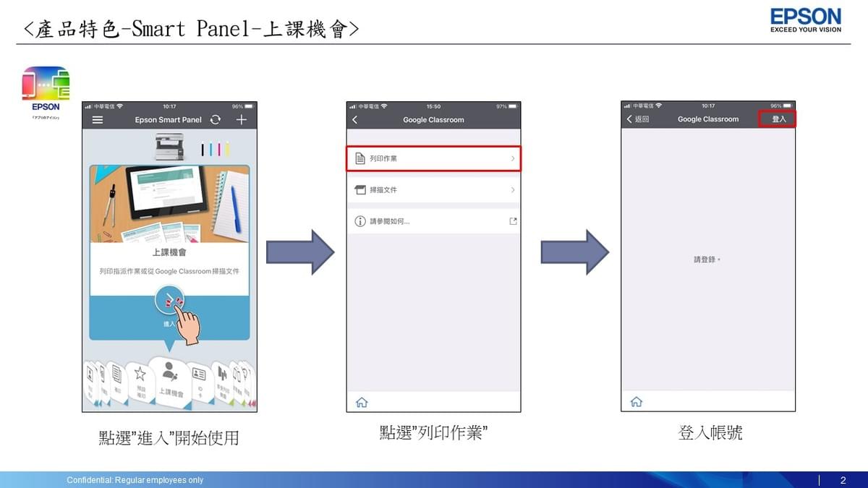
Task: Click the EPSON Exceed Your Vision logo
Action: [806, 20]
